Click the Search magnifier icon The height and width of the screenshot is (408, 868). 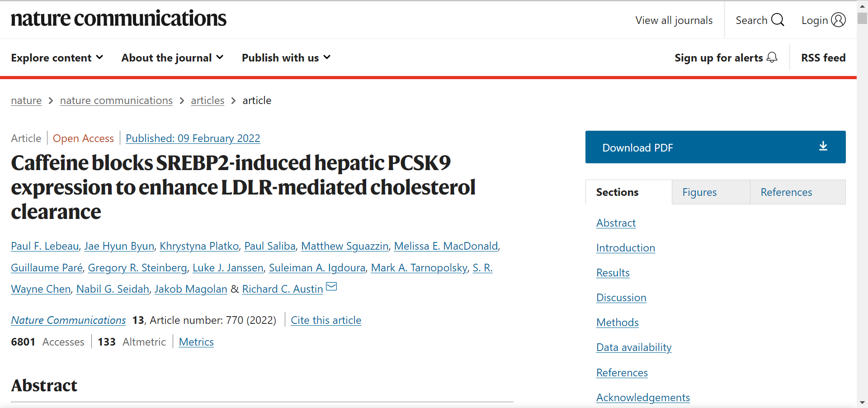(x=778, y=20)
